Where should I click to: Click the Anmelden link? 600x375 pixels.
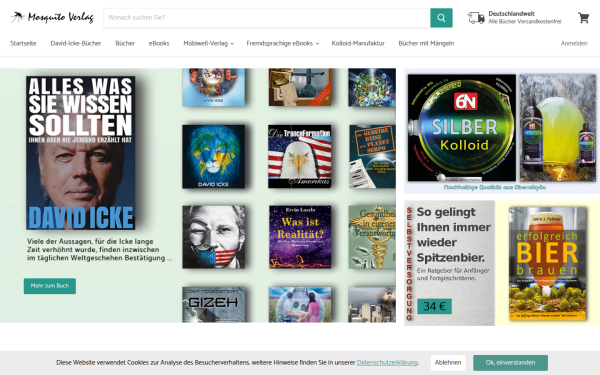point(574,43)
